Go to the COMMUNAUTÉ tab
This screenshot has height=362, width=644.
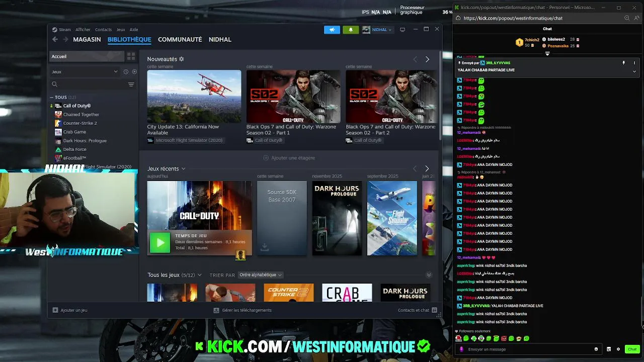pyautogui.click(x=180, y=39)
